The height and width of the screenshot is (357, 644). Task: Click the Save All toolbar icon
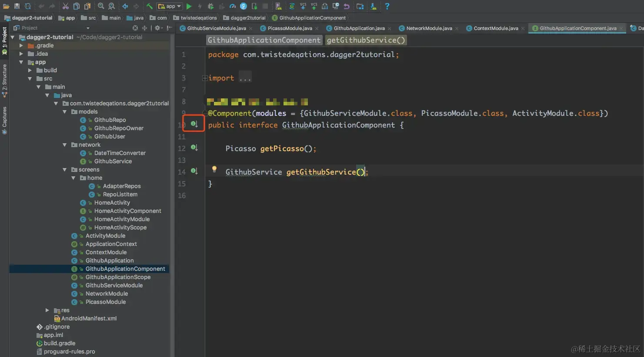pyautogui.click(x=17, y=6)
